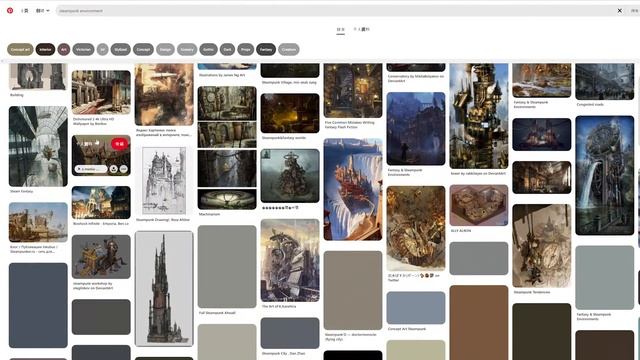
Task: Filter by the Interior chip
Action: [45, 49]
